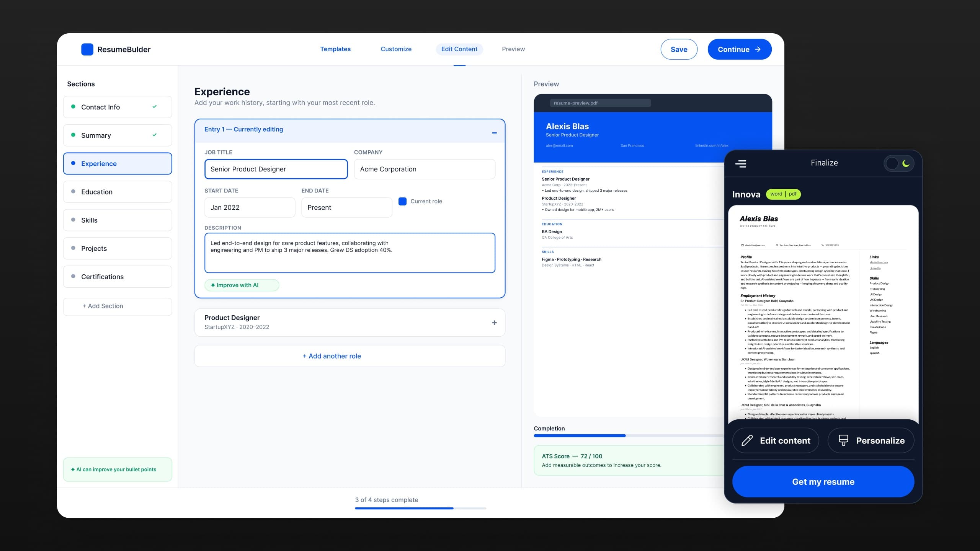Click the green checkmark next to Contact Info
This screenshot has width=980, height=551.
click(155, 107)
